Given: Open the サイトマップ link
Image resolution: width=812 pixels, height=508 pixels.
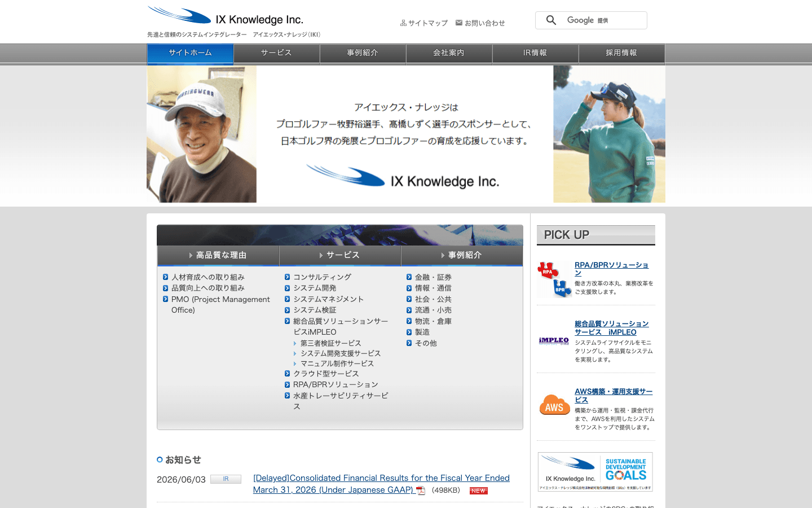Looking at the screenshot, I should point(424,23).
